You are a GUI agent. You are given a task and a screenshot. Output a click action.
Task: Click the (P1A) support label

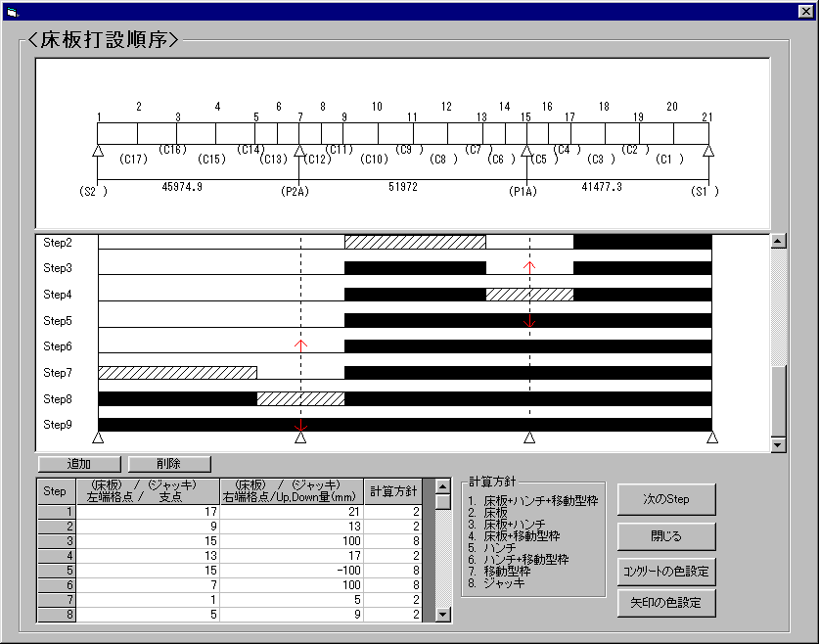tap(523, 192)
